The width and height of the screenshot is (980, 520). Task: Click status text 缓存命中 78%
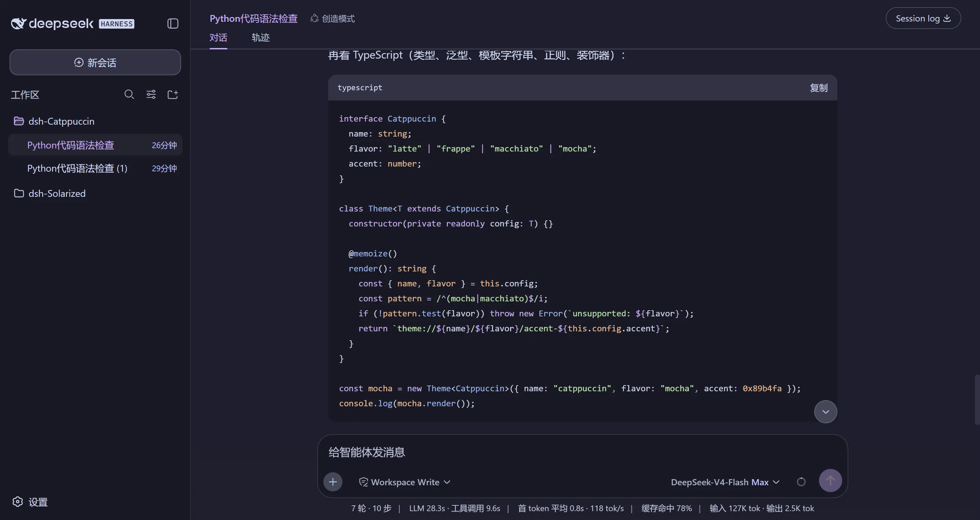tap(666, 508)
